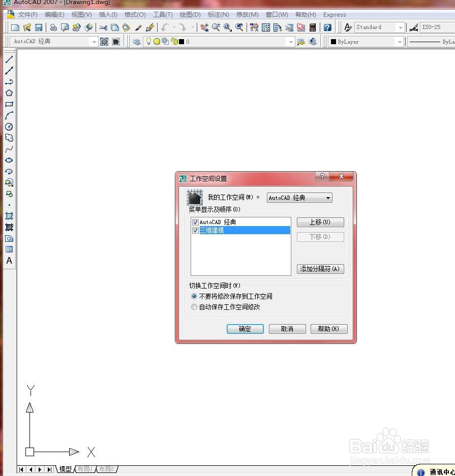The width and height of the screenshot is (455, 476).
Task: Undo last action arrow icon
Action: tap(165, 27)
